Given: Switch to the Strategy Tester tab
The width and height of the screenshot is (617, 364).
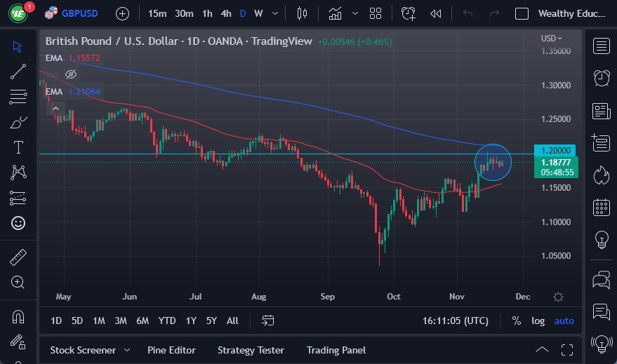Looking at the screenshot, I should coord(251,350).
